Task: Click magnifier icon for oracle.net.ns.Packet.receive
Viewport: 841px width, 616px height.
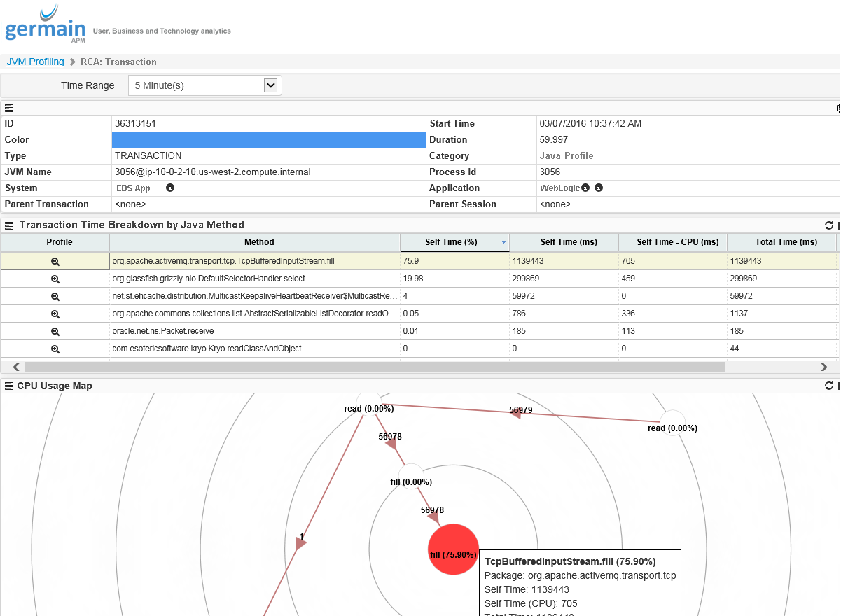Action: pos(55,331)
